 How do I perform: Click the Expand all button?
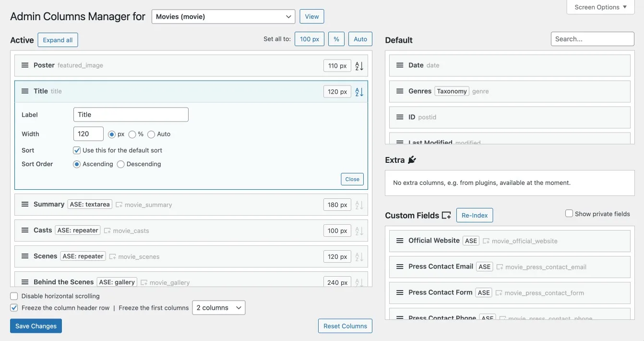pyautogui.click(x=58, y=40)
